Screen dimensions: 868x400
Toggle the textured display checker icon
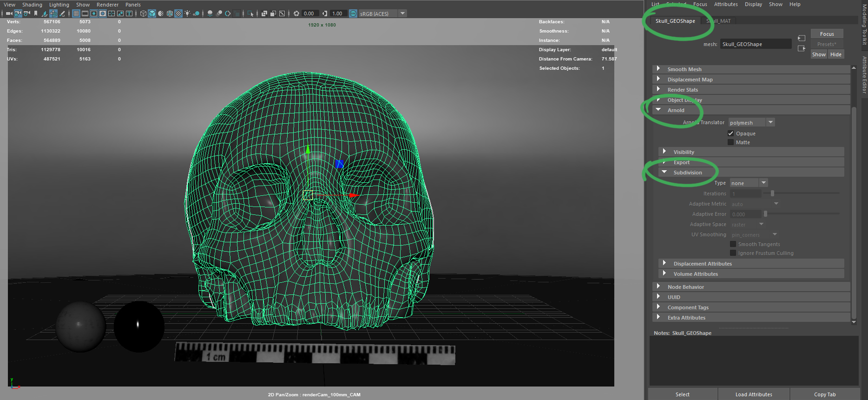click(x=178, y=13)
